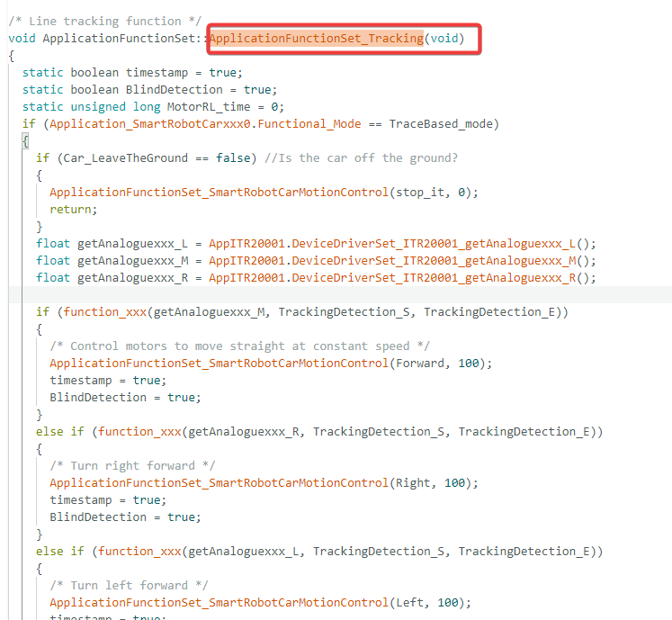Click the motion control call with Forward, 100
Screen dimensions: 672x620
point(271,364)
